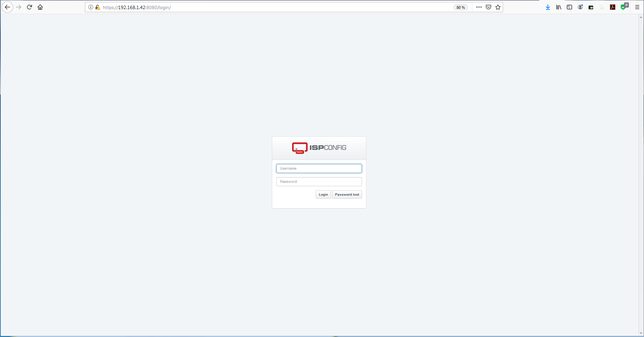Go back to the previous page
644x337 pixels.
7,7
